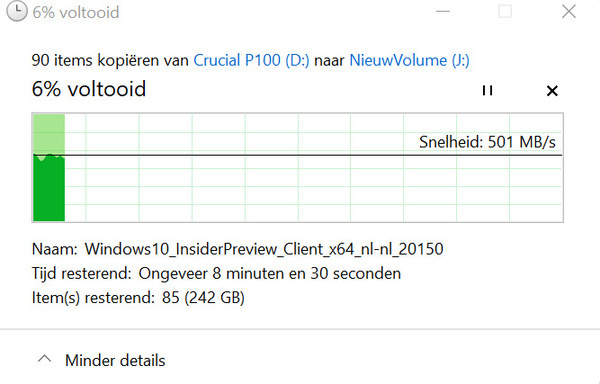Collapse details using the chevron arrow
The height and width of the screenshot is (384, 600).
(45, 359)
